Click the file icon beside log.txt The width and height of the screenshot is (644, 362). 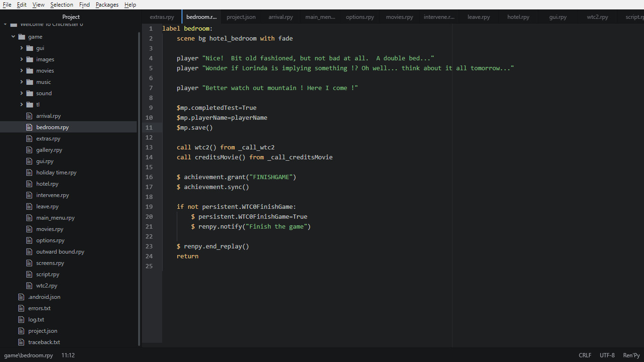tap(21, 319)
